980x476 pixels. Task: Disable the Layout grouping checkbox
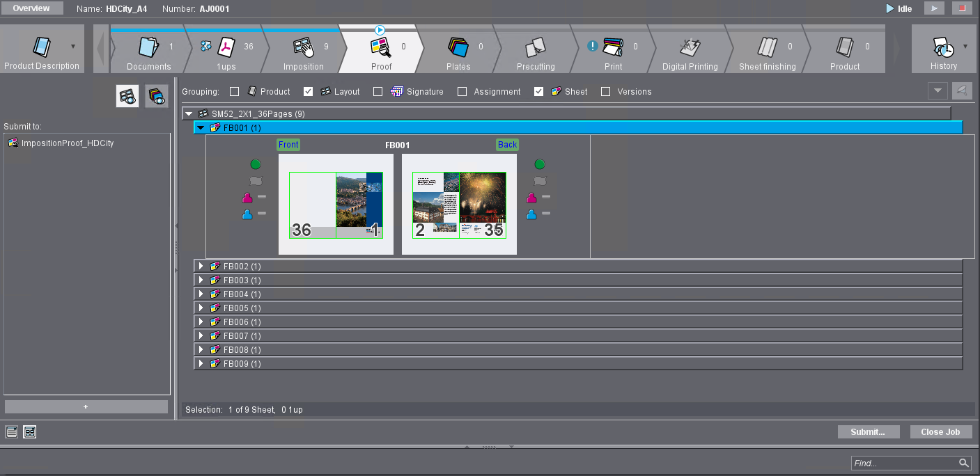(x=308, y=91)
